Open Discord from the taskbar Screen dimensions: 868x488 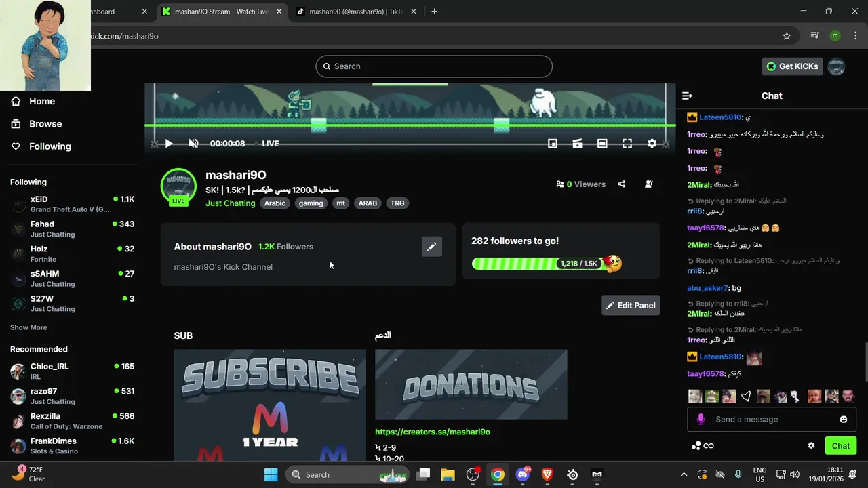tap(523, 474)
